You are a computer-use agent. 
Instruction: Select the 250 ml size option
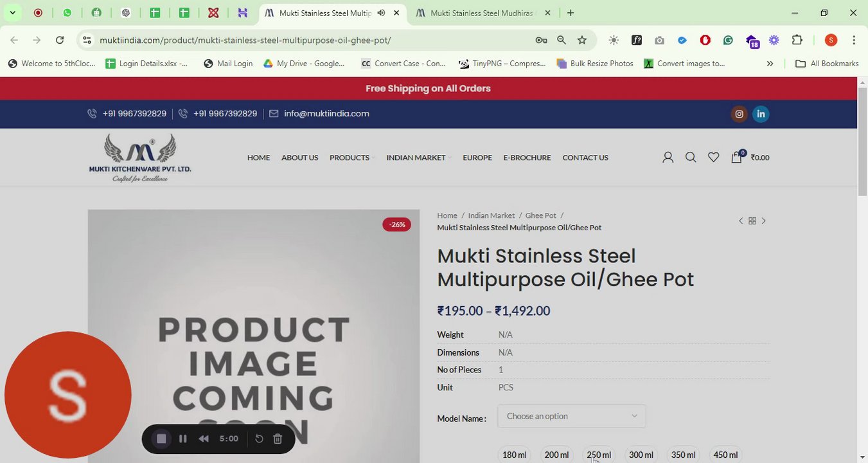(599, 455)
